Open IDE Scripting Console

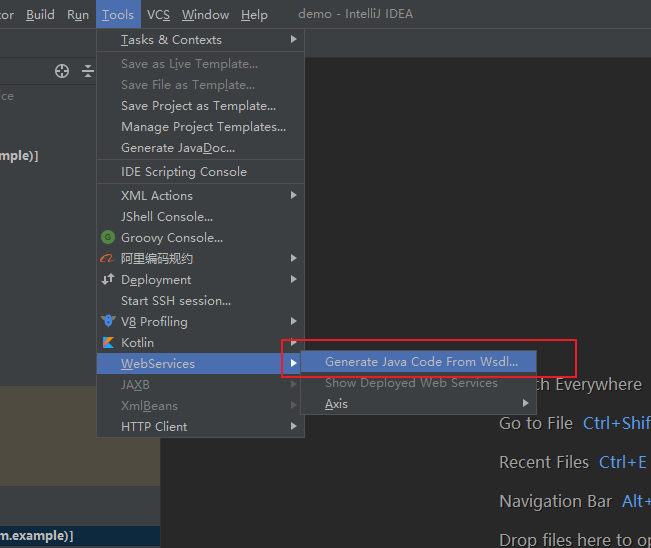pos(201,171)
